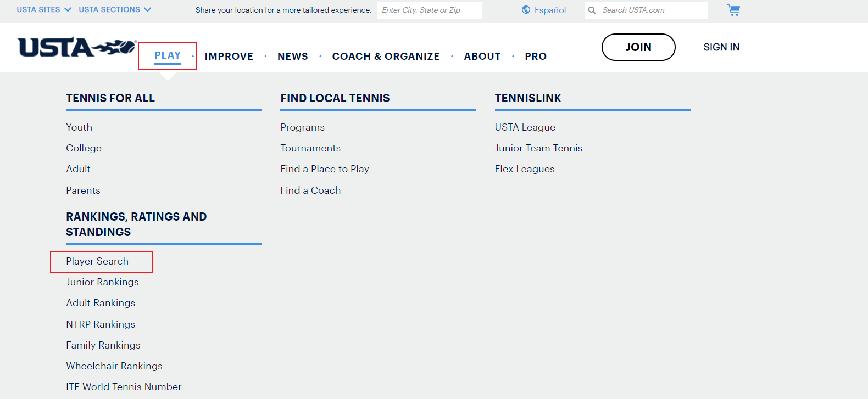This screenshot has height=399, width=868.
Task: Focus the city, state or zip field
Action: click(x=429, y=10)
